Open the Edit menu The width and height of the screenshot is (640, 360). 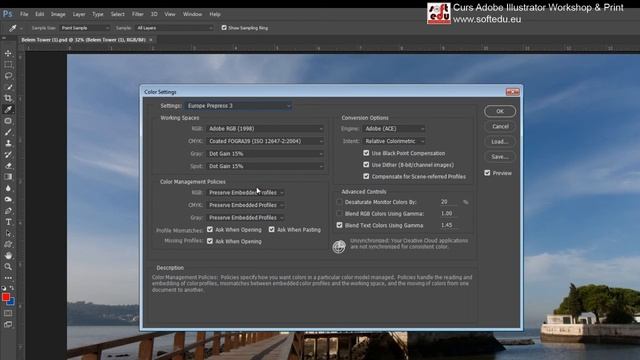click(x=39, y=14)
